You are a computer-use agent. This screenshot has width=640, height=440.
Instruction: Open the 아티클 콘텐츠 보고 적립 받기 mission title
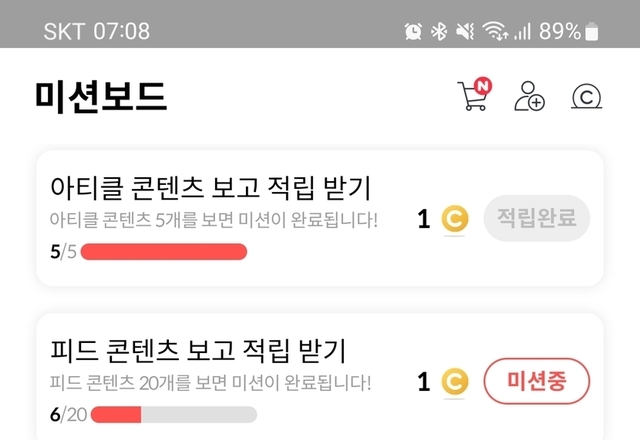tap(211, 187)
